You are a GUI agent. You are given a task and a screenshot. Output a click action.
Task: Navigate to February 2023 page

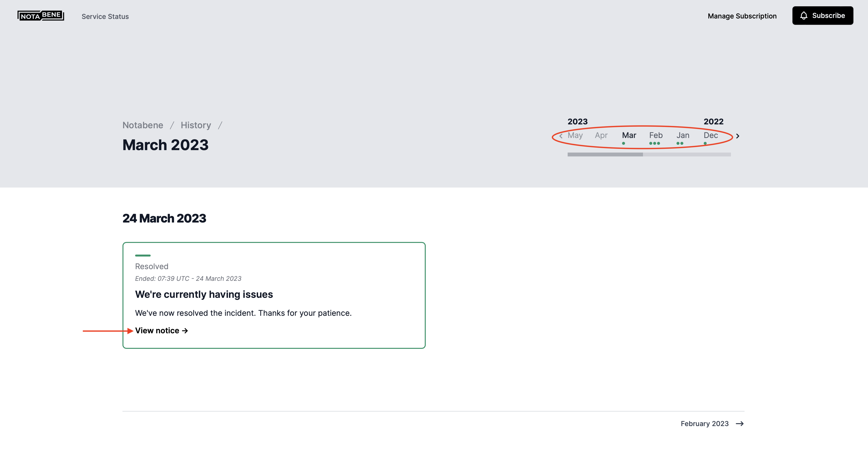(712, 424)
